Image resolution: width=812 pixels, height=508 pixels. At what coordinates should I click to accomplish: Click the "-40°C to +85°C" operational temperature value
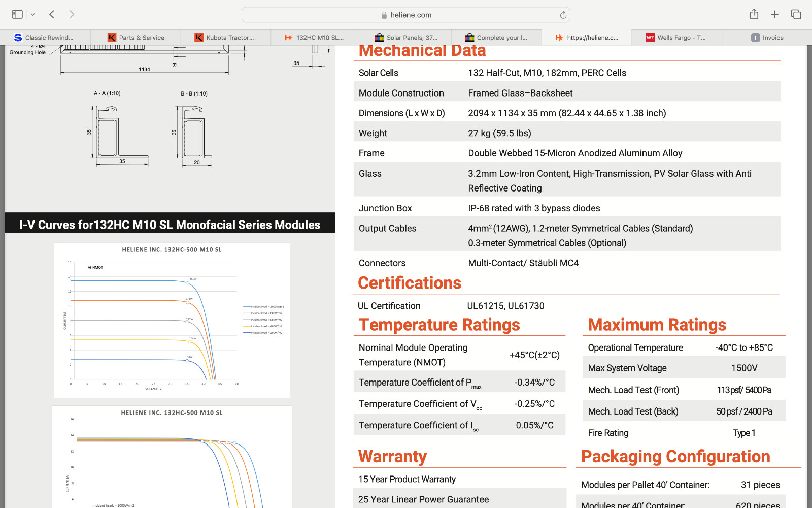[744, 348]
